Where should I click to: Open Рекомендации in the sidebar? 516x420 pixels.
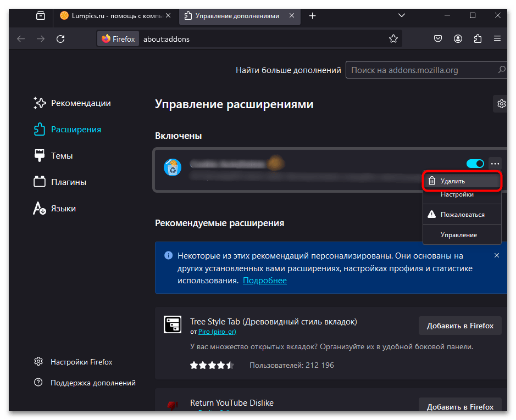tap(72, 103)
